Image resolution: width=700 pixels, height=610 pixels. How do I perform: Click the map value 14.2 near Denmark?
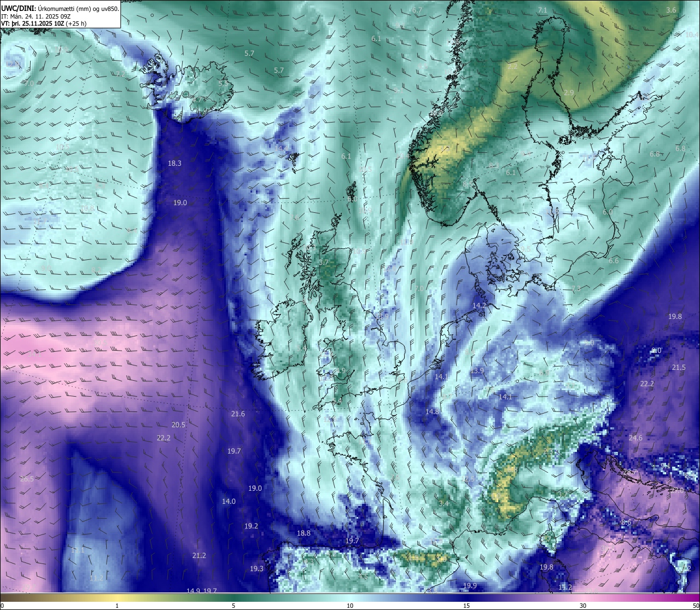click(480, 305)
